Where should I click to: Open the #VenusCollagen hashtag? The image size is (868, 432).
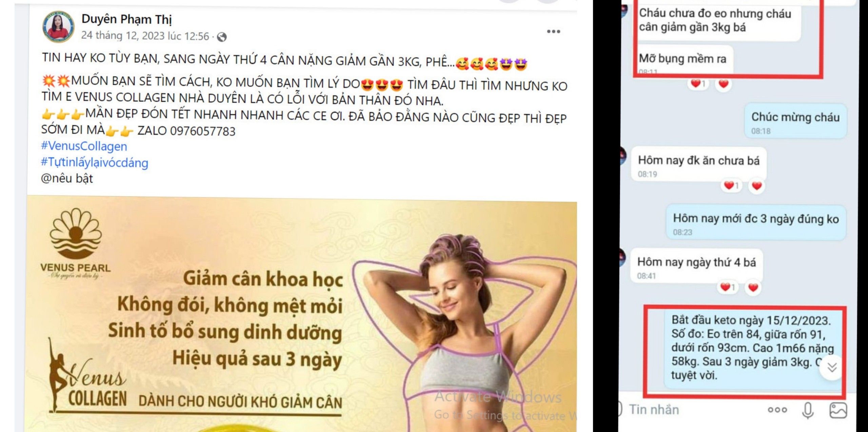click(x=84, y=146)
